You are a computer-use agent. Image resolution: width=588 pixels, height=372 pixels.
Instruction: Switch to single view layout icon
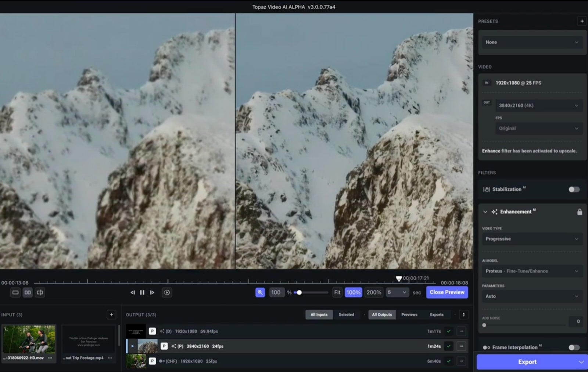point(15,293)
